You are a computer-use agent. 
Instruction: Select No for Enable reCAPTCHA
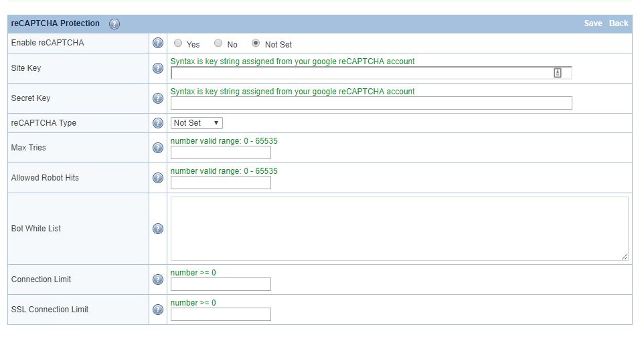click(218, 43)
